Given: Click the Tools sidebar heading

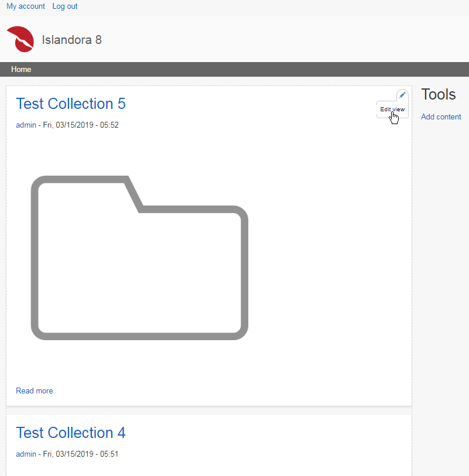Looking at the screenshot, I should [438, 94].
